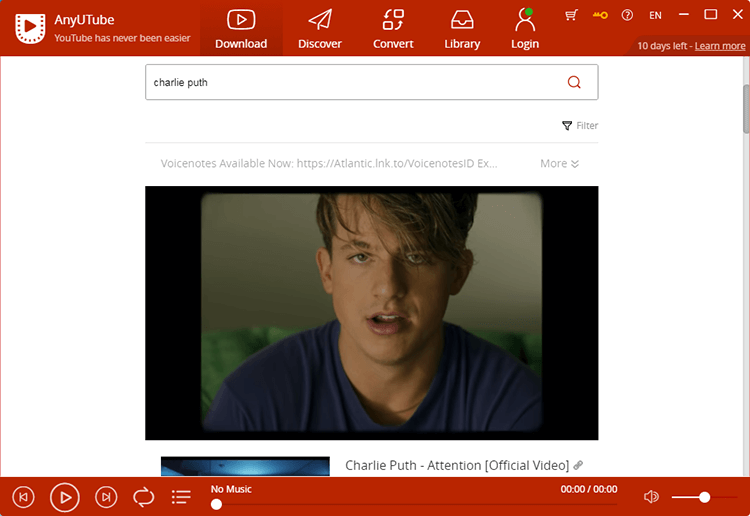Click the Play button in player bar
The height and width of the screenshot is (516, 750).
coord(65,497)
